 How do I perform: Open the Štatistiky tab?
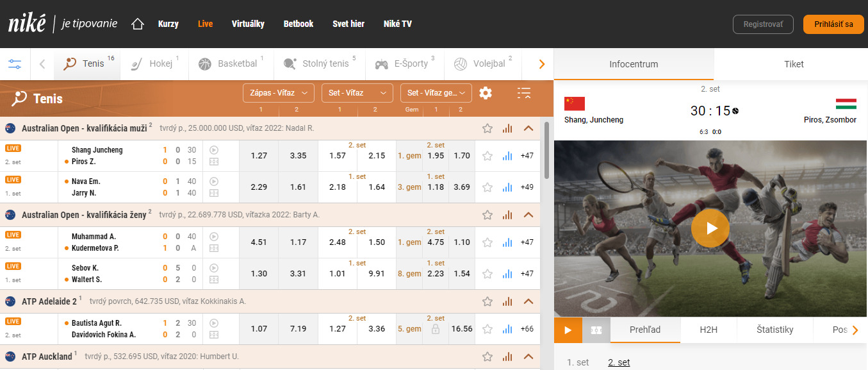click(x=775, y=330)
